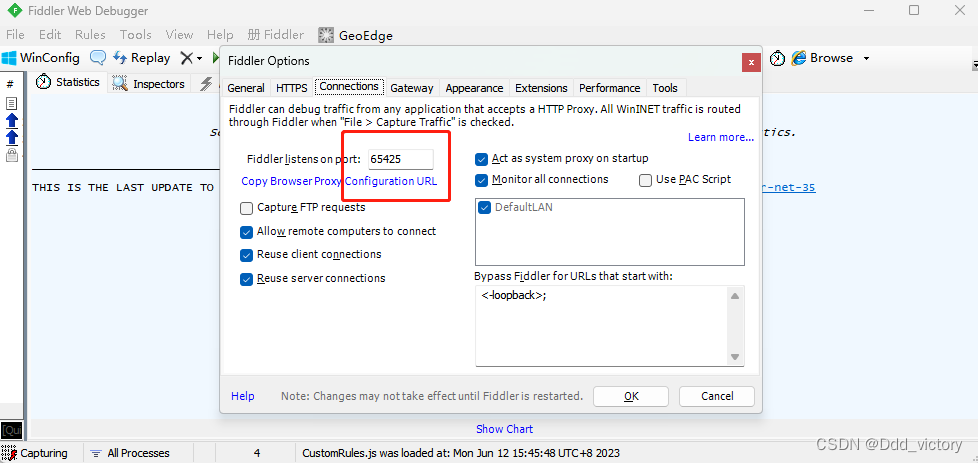Open the Appearance tab

coord(474,88)
